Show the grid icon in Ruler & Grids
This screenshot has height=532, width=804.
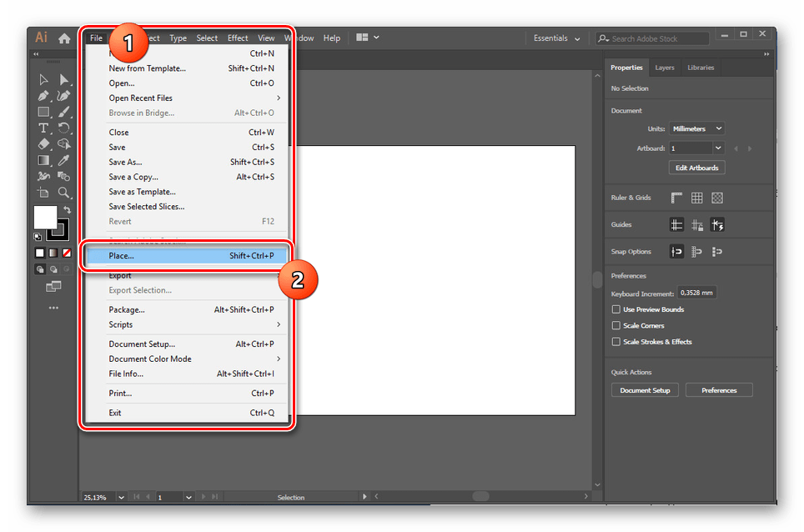(x=697, y=198)
